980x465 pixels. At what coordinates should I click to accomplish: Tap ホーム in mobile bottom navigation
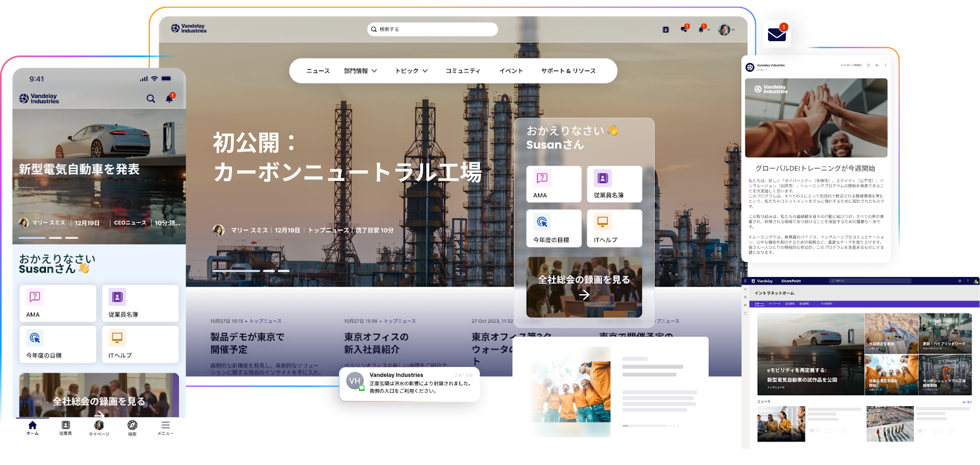point(32,428)
